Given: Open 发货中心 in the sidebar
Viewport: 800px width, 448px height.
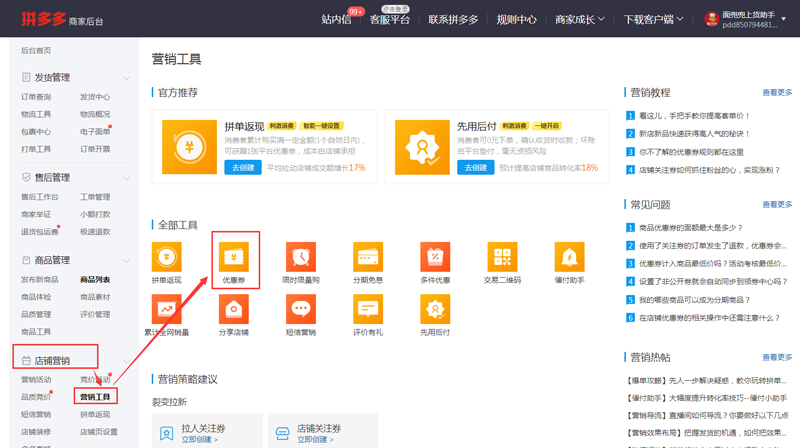Looking at the screenshot, I should tap(95, 97).
